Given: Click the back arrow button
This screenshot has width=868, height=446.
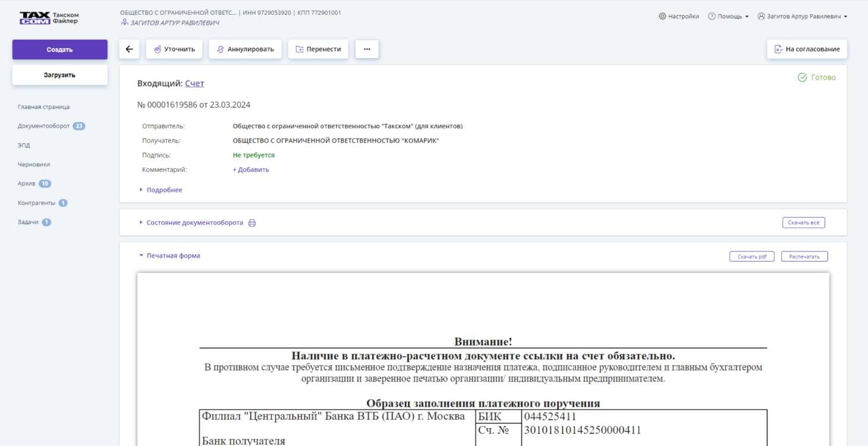Looking at the screenshot, I should [129, 49].
